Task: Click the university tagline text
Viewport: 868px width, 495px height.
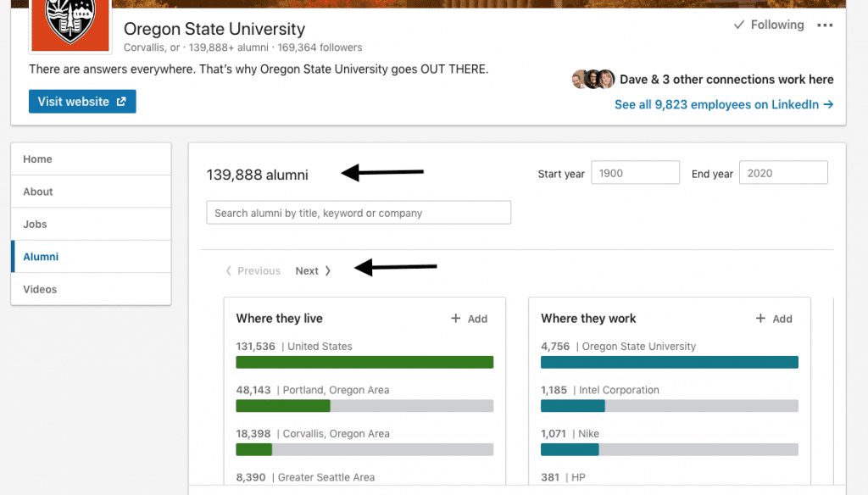Action: coord(259,70)
